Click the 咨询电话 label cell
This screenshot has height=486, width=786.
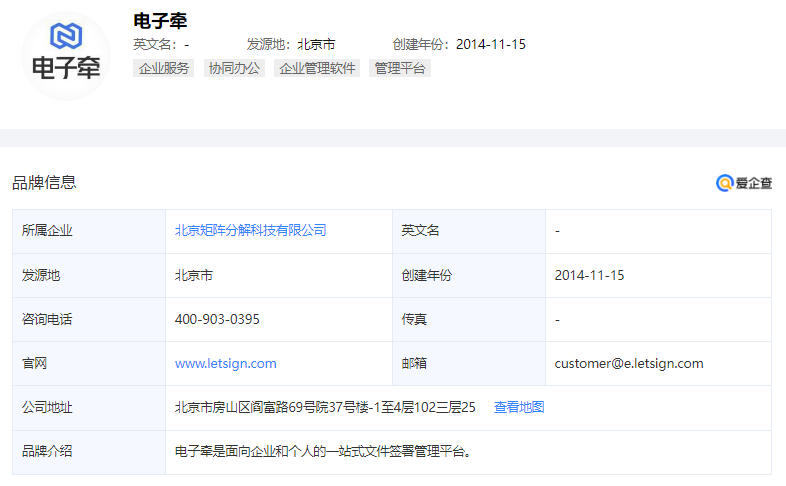(89, 319)
